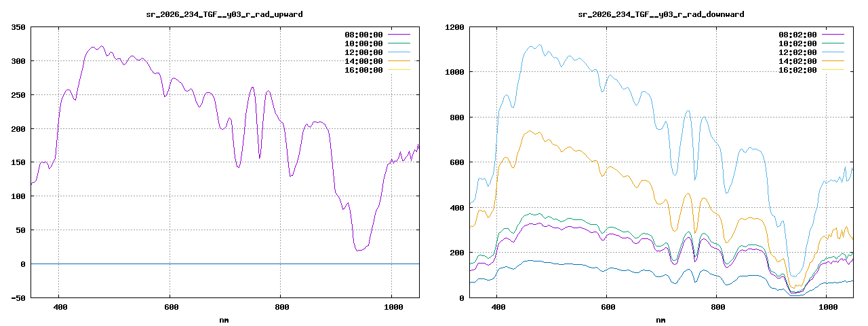This screenshot has height=326, width=868.
Task: Click the 0 y-axis tick on upward chart
Action: 23,264
